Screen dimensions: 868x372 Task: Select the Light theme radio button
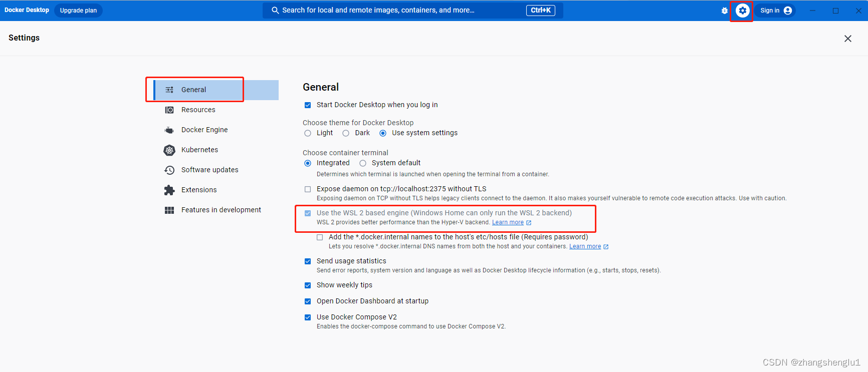point(308,133)
